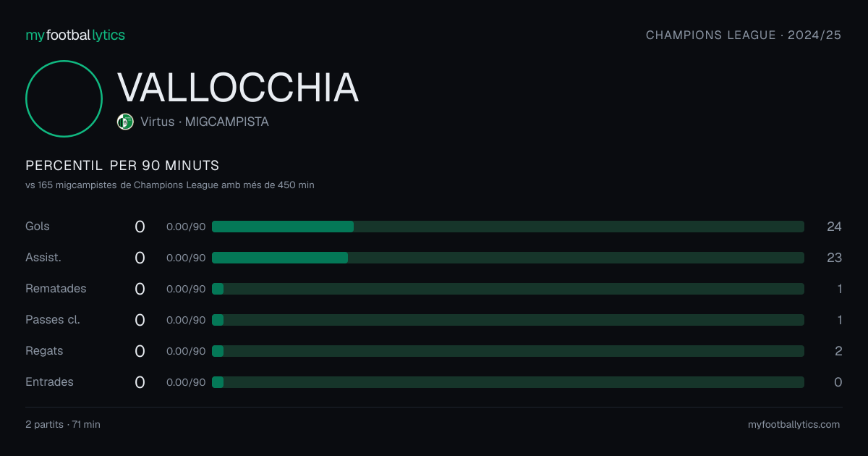Click the Regats percentile bar
Viewport: 868px width, 456px height.
[508, 351]
